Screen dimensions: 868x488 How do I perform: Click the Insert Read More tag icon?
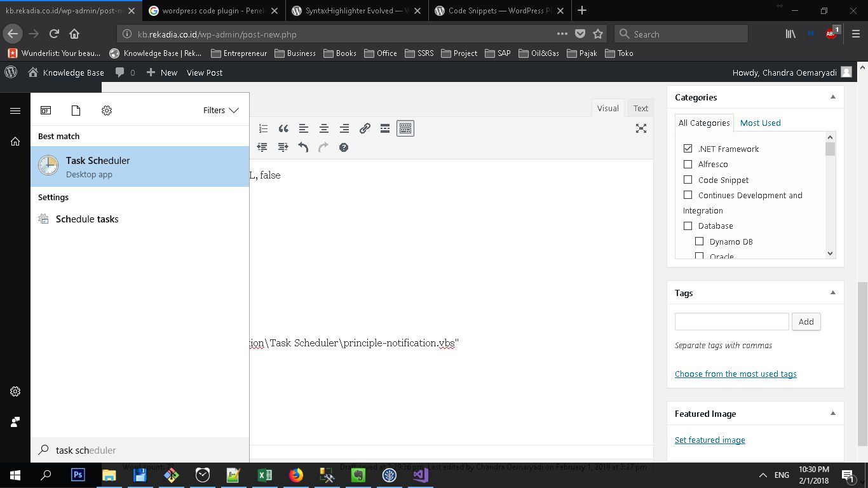385,128
